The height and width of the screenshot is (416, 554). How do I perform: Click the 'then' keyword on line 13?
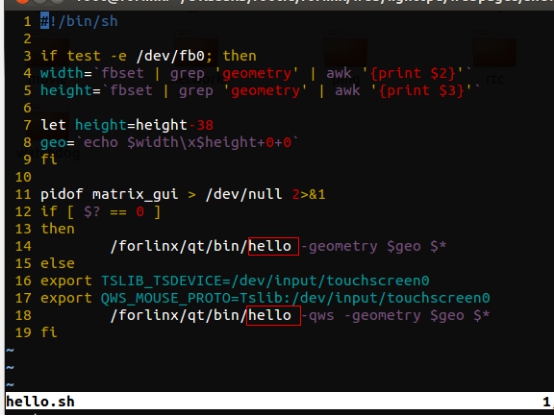click(x=58, y=229)
